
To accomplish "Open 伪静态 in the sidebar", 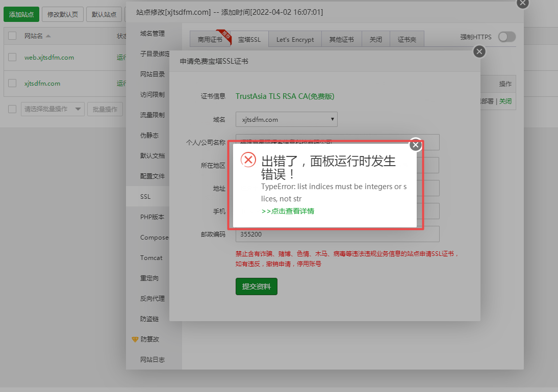I will [149, 135].
